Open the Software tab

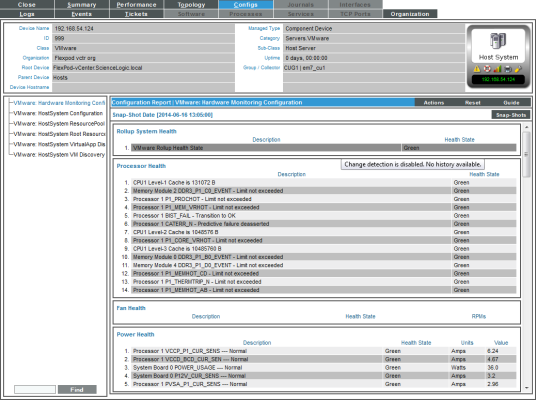coord(191,14)
